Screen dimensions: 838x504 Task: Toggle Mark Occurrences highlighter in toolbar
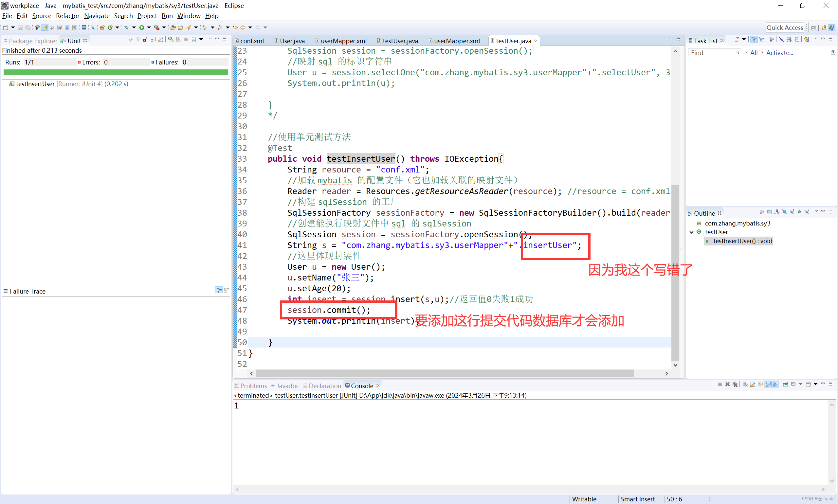(x=45, y=27)
